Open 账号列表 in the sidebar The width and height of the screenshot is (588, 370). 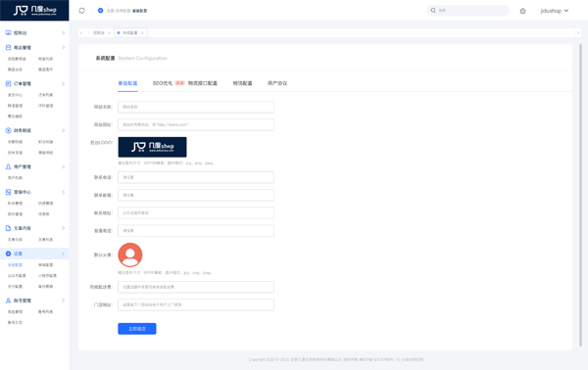click(x=45, y=311)
